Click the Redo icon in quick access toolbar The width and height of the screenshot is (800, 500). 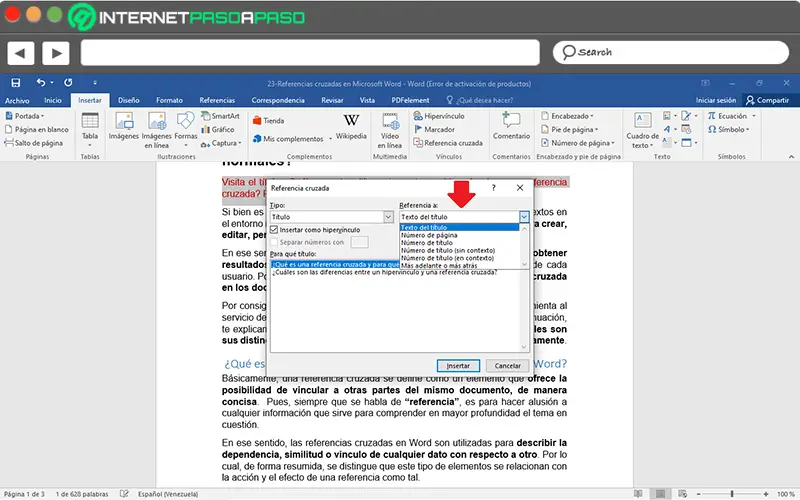click(x=68, y=82)
